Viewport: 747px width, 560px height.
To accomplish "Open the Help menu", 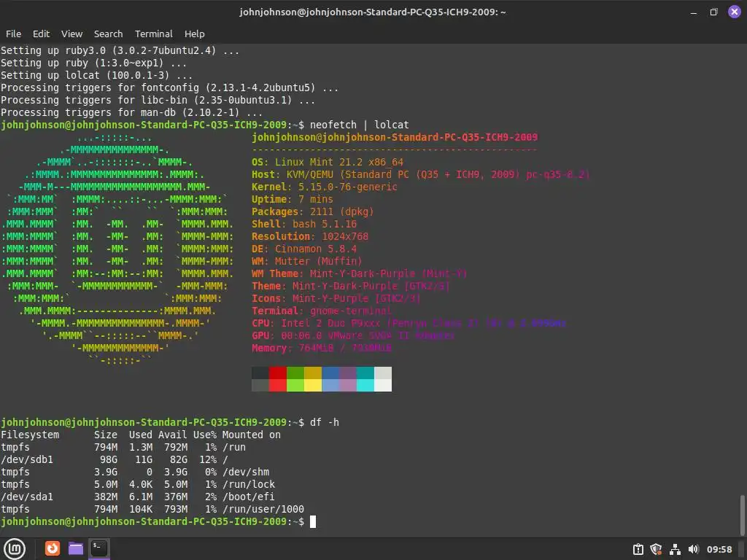I will click(194, 34).
